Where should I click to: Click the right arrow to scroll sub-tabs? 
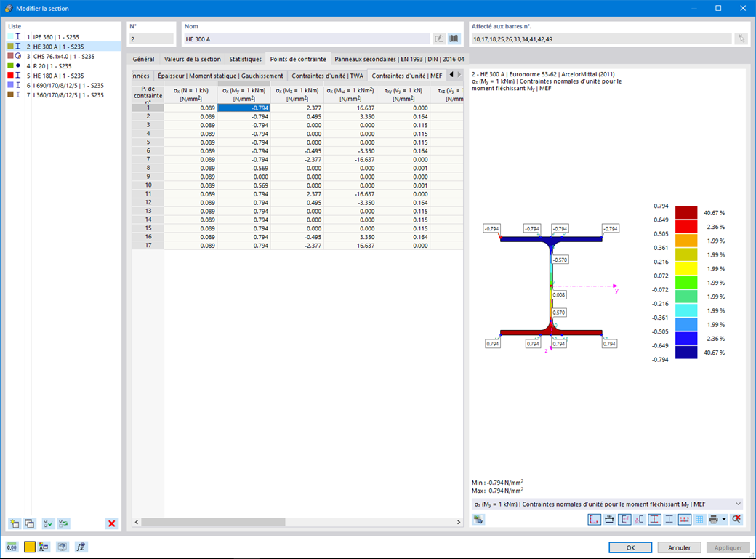[459, 75]
